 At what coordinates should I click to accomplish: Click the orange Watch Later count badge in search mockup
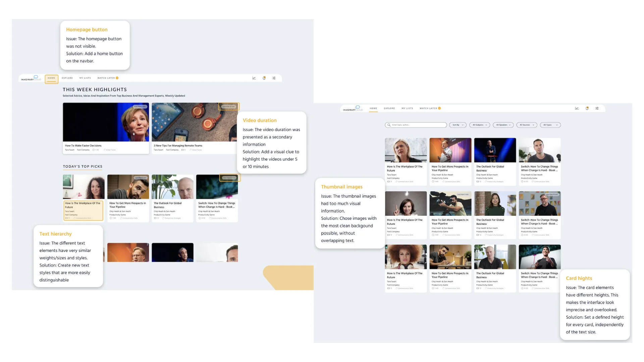[439, 108]
